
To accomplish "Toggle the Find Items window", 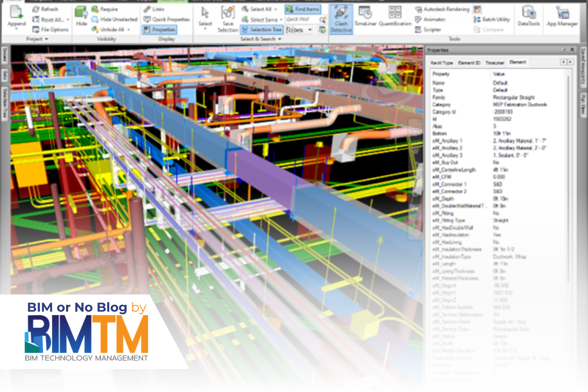I will [302, 9].
